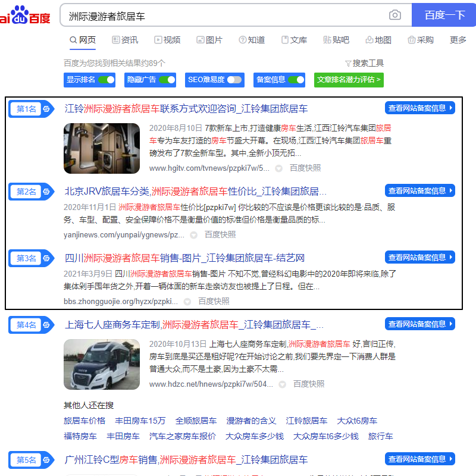Viewport: 476px width, 476px height.
Task: Toggle the 隐藏广告 switch
Action: pos(167,80)
